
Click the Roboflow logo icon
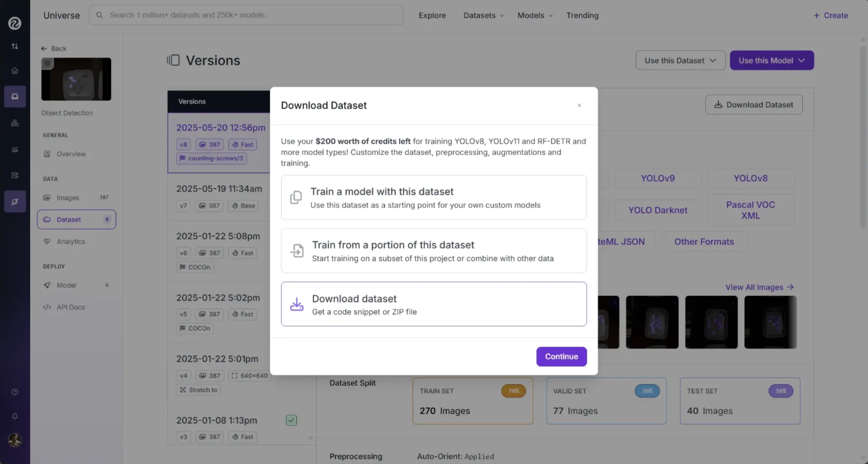point(15,23)
